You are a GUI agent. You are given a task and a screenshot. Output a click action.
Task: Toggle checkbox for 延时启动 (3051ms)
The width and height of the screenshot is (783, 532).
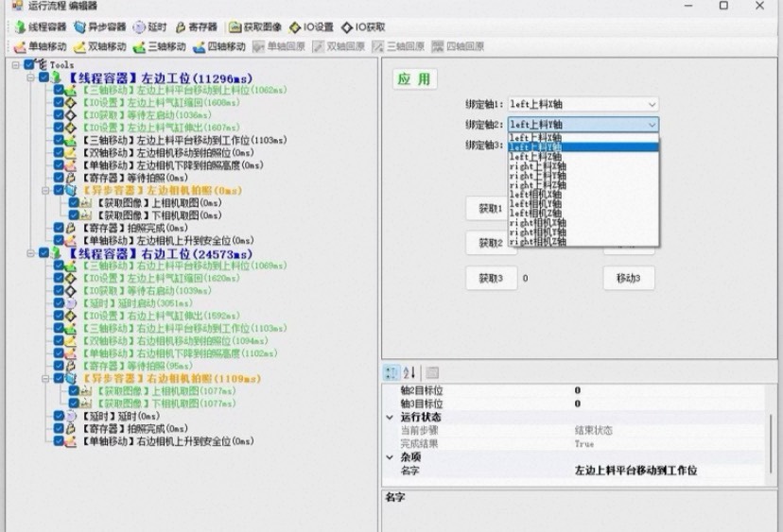click(59, 303)
